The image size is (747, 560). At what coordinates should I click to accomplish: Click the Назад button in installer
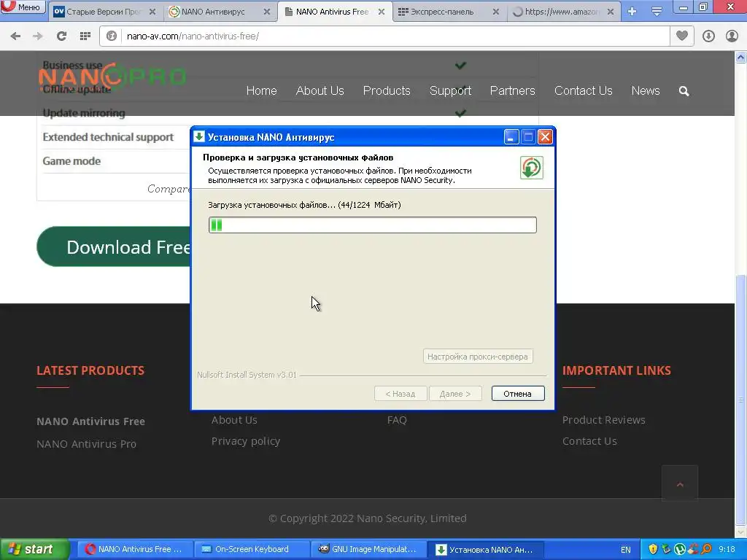400,394
